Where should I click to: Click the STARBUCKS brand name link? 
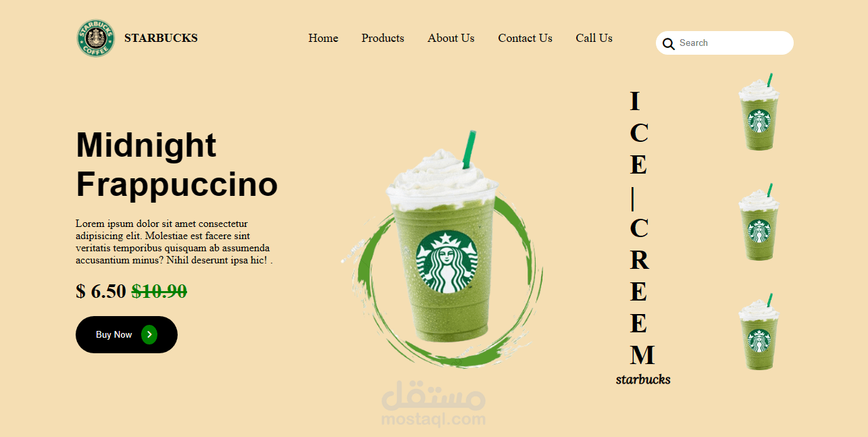[x=161, y=38]
